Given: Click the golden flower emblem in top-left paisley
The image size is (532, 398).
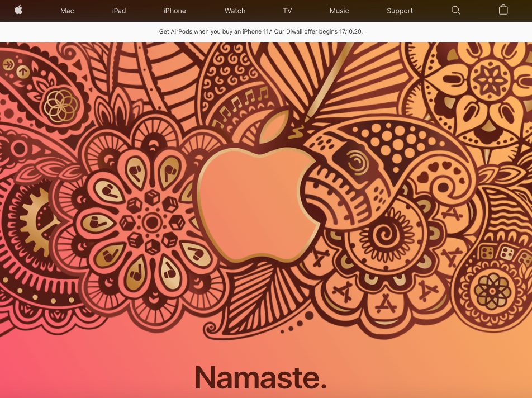Looking at the screenshot, I should coord(61,105).
